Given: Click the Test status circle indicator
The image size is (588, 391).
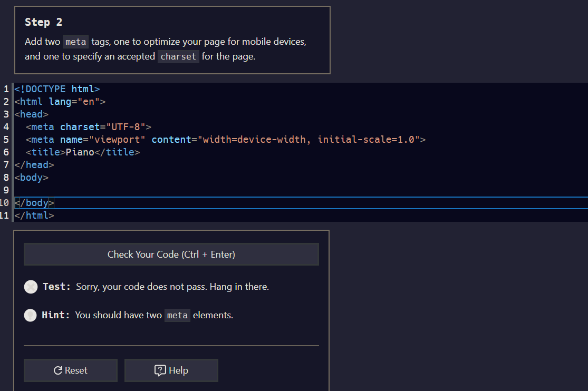Looking at the screenshot, I should (31, 287).
